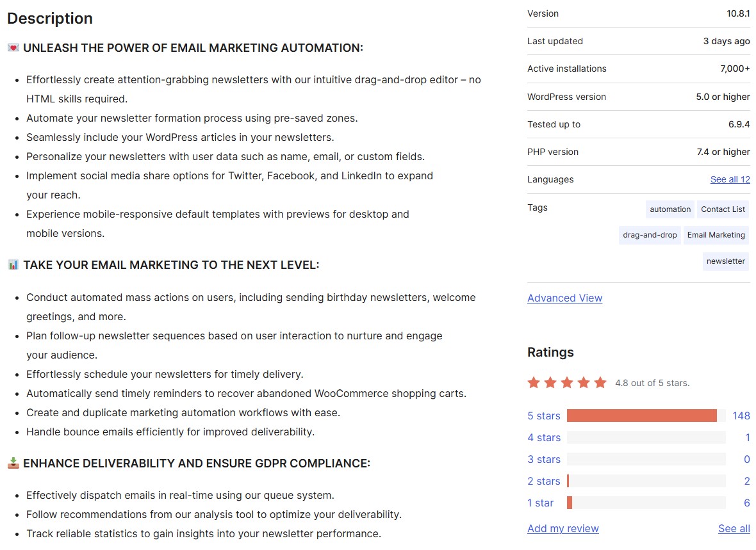Screen dimensions: 756x550
Task: Select the "automation" tag
Action: tap(670, 209)
